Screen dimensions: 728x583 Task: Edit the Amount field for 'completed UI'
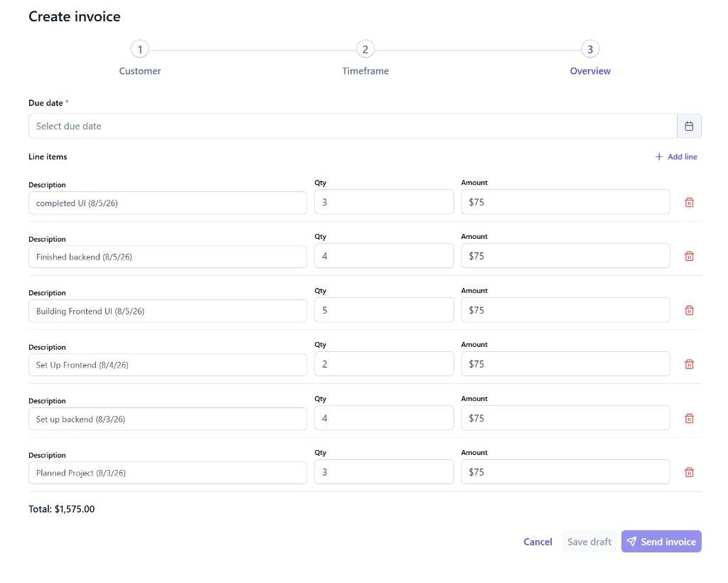click(565, 202)
